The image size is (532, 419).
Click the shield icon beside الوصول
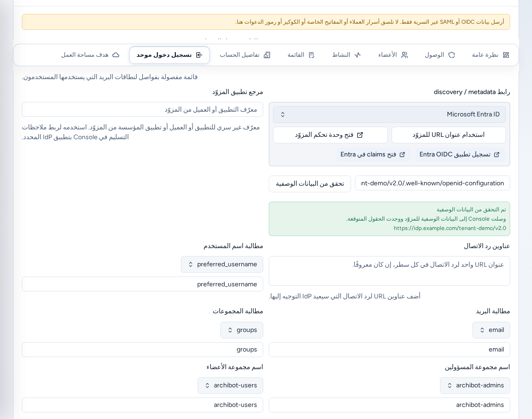point(452,55)
